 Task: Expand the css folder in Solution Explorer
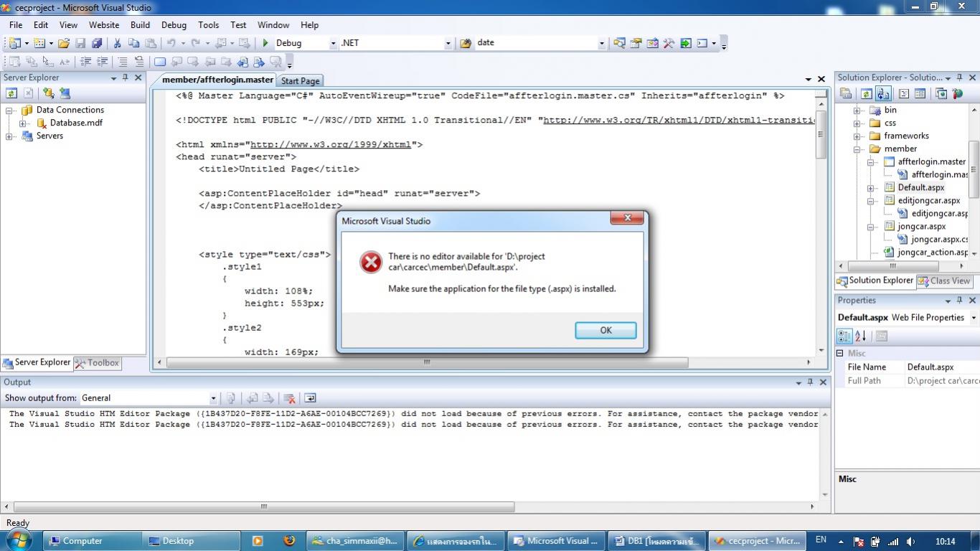(x=857, y=123)
